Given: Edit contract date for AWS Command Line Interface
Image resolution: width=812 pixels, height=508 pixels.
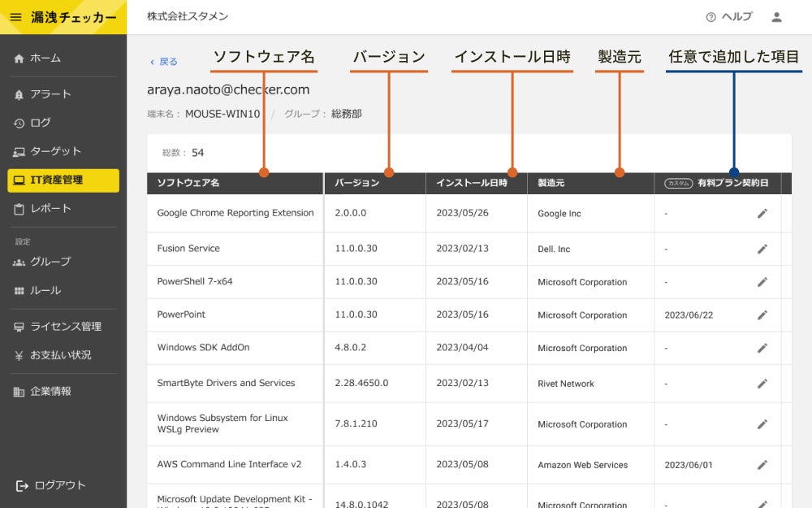Looking at the screenshot, I should pyautogui.click(x=762, y=465).
